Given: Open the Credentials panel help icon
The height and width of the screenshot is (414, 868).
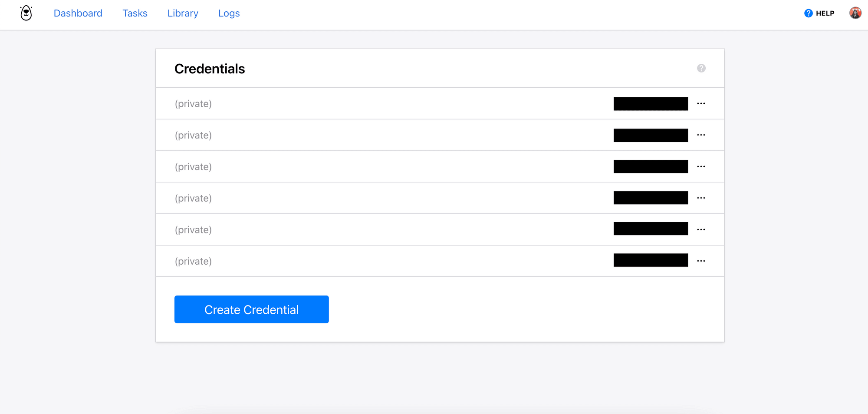Looking at the screenshot, I should [701, 68].
